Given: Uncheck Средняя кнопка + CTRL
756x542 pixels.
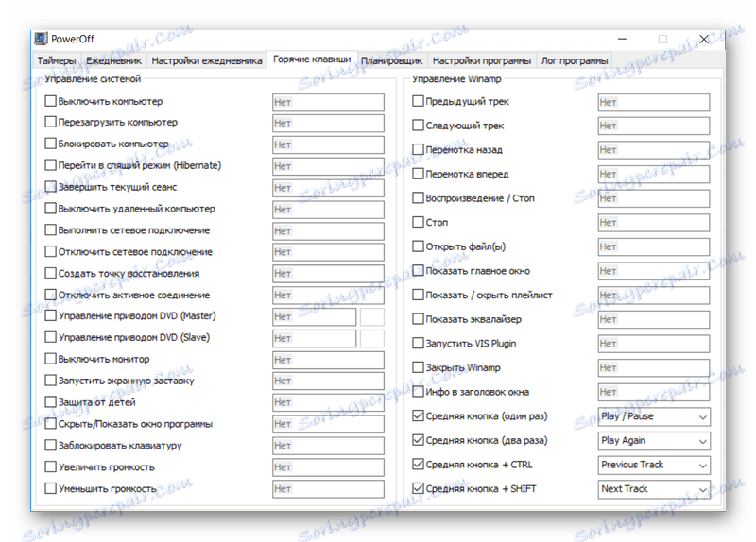Looking at the screenshot, I should [418, 465].
